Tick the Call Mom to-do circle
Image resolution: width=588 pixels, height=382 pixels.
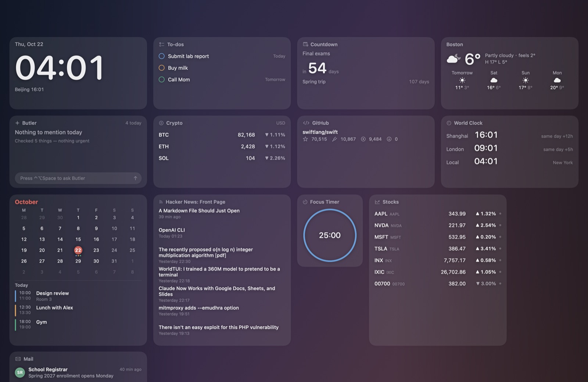pos(162,79)
